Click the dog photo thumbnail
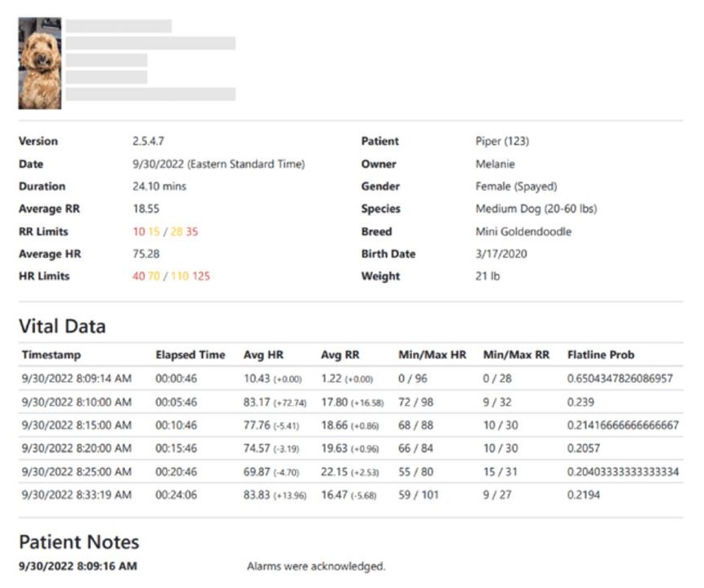The width and height of the screenshot is (704, 588). pos(39,64)
